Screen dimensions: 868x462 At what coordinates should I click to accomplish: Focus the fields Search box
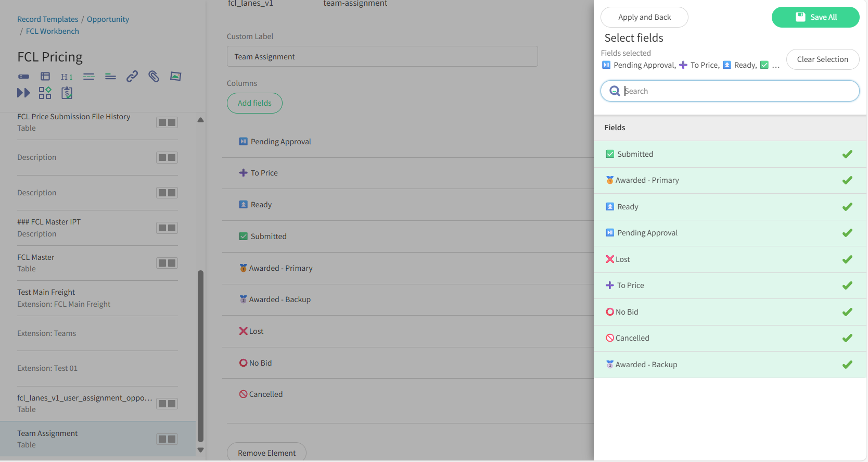[x=730, y=91]
